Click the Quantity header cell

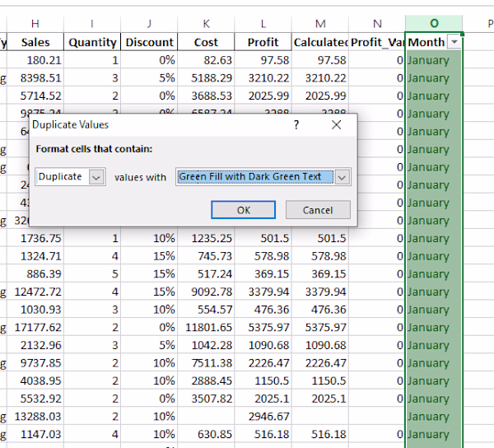pos(92,42)
